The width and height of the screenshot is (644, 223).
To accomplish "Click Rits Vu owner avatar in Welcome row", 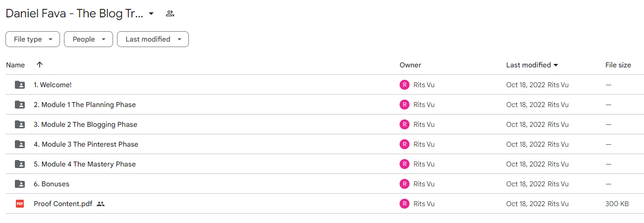I will (405, 85).
